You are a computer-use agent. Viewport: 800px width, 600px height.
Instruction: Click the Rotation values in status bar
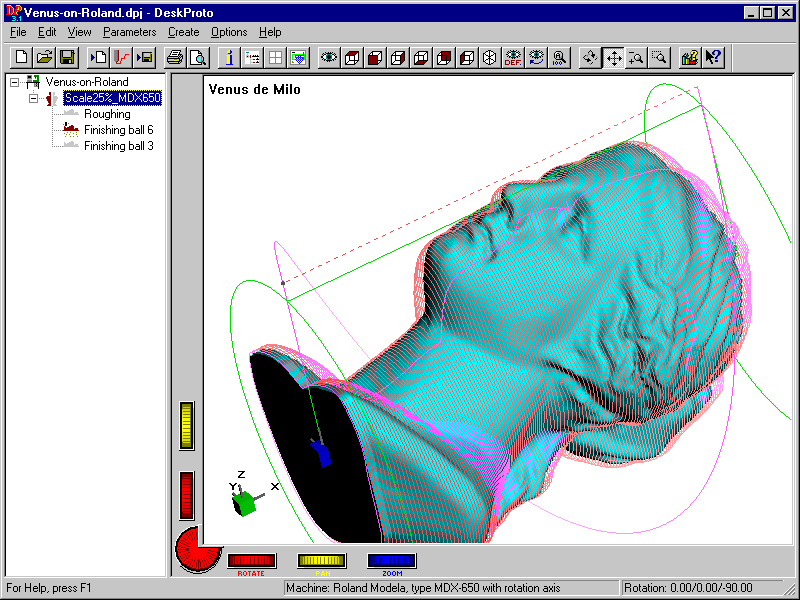688,588
